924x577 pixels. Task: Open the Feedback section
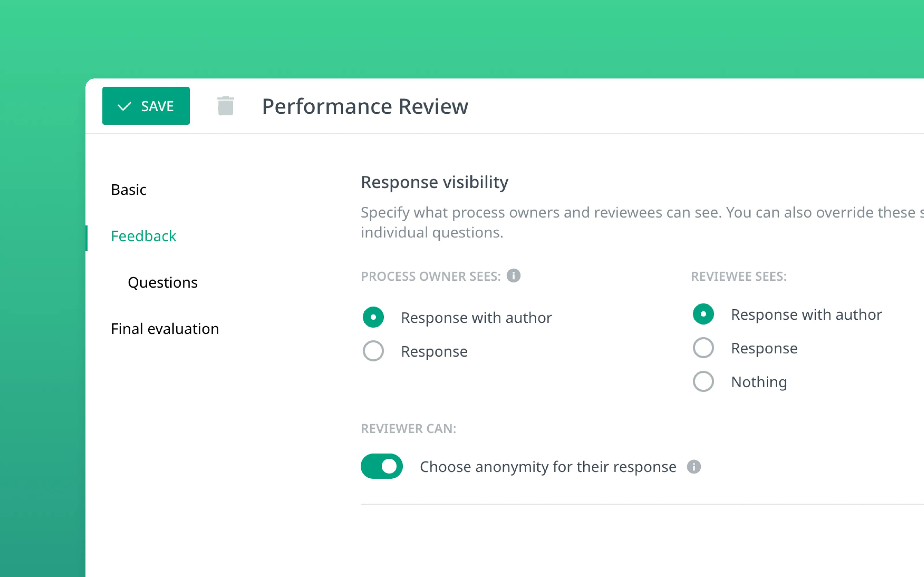pos(143,236)
